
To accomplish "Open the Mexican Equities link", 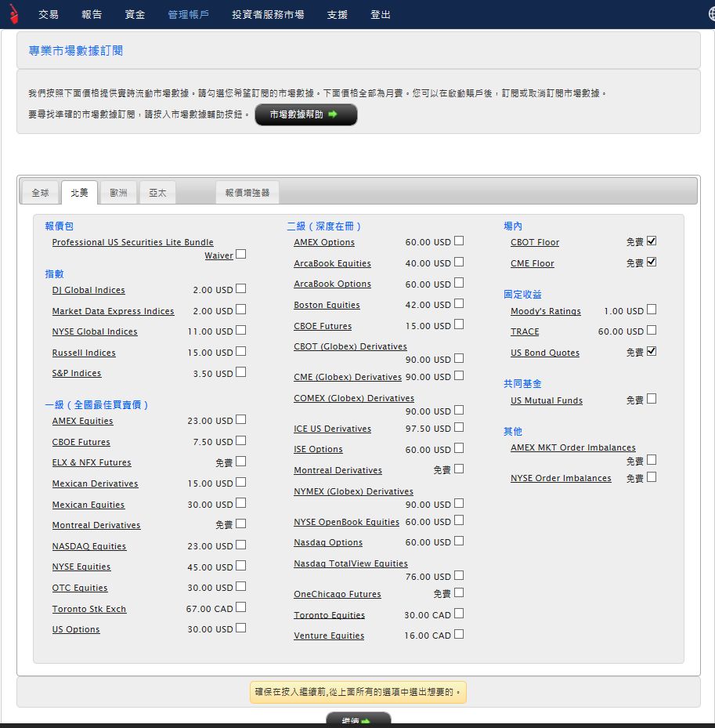I will tap(88, 505).
